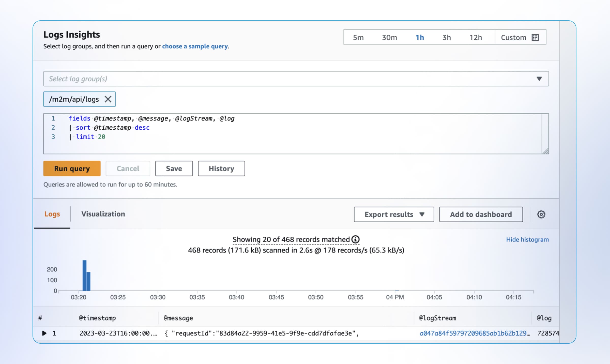
Task: Click the Logs Insights heading
Action: pos(72,35)
